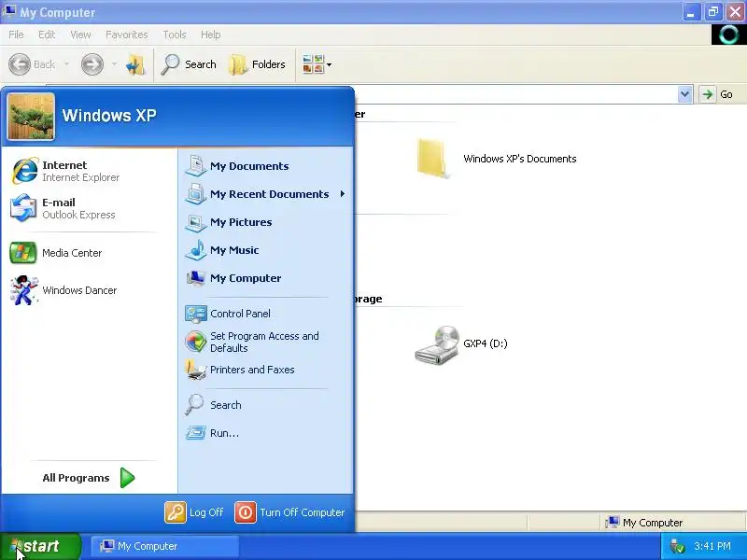Open the Views dropdown in toolbar
This screenshot has width=747, height=560.
[x=317, y=64]
